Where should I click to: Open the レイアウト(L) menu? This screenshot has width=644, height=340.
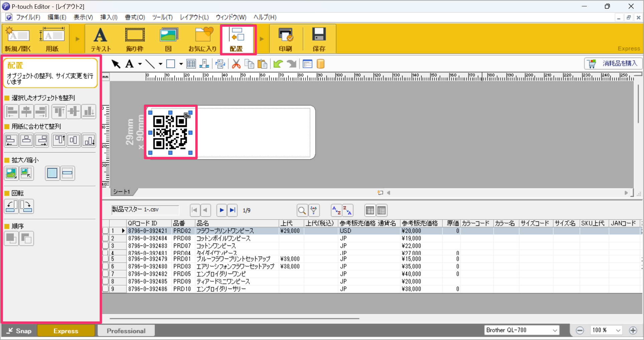(x=194, y=17)
